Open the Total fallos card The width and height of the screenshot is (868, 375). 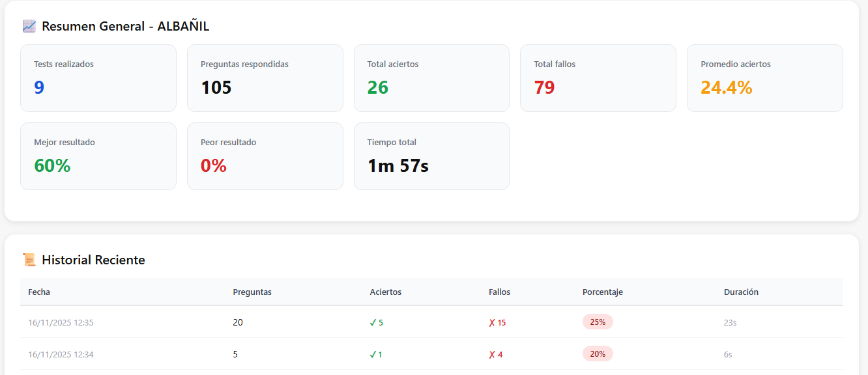click(598, 78)
